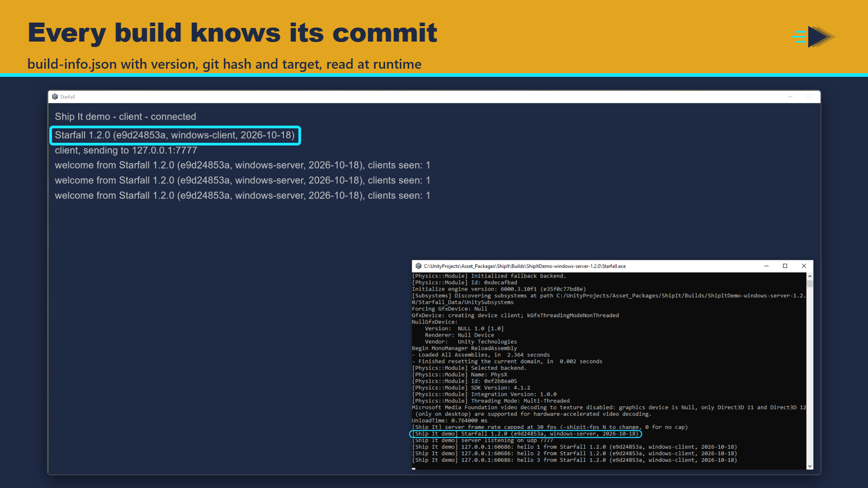This screenshot has height=488, width=868.
Task: Click the console scrollbar up arrow
Action: click(810, 276)
